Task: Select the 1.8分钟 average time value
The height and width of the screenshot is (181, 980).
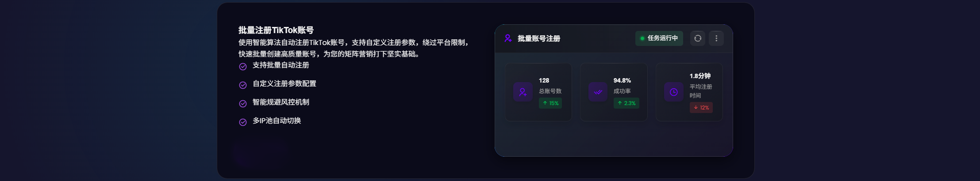Action: tap(700, 76)
